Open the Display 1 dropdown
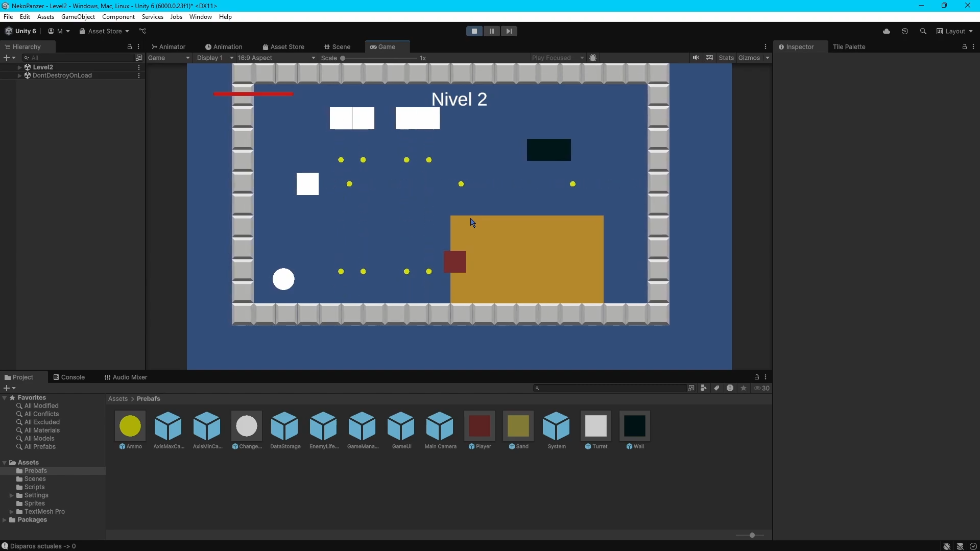980x551 pixels. pyautogui.click(x=215, y=58)
